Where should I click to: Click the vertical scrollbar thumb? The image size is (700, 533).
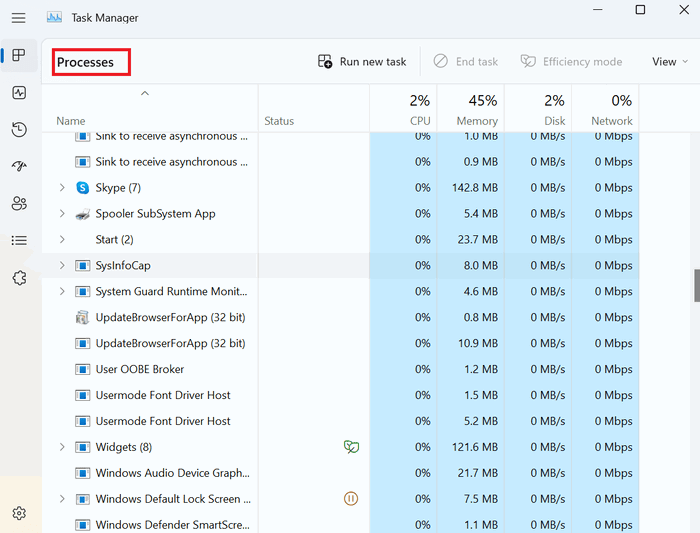[696, 286]
